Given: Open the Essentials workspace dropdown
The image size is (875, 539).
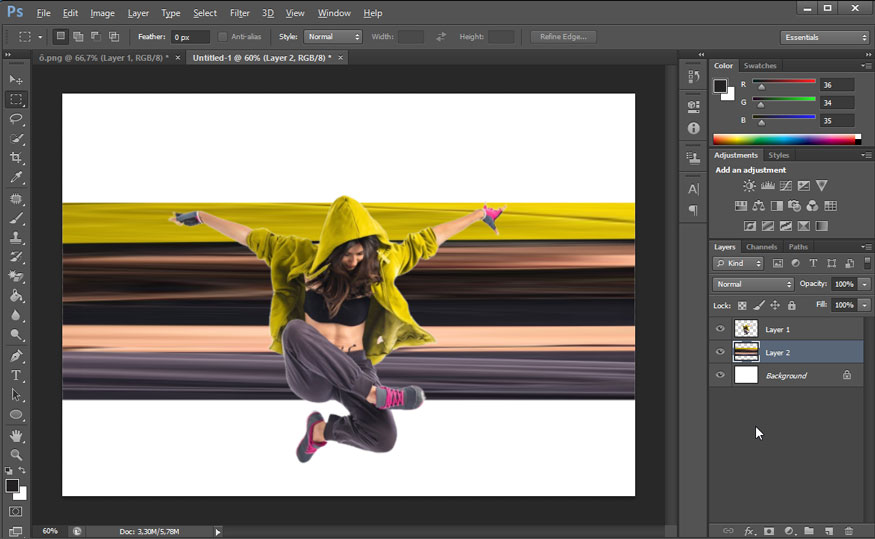Looking at the screenshot, I should 823,37.
